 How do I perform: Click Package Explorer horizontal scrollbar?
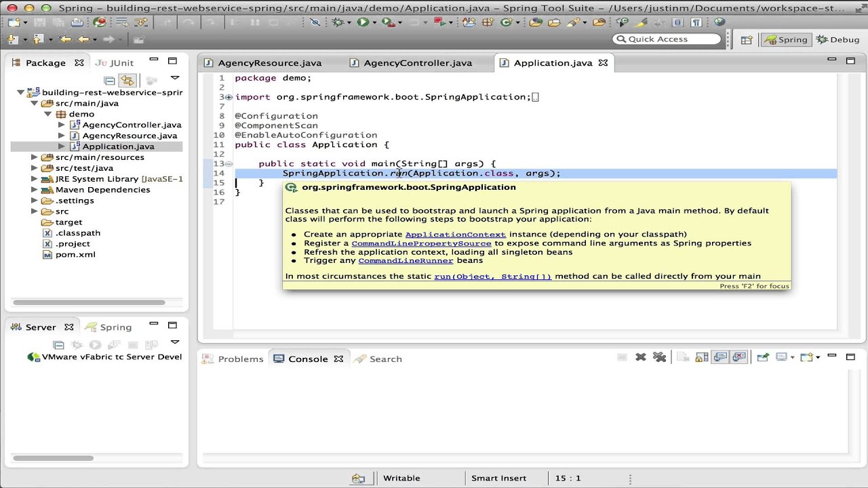pyautogui.click(x=89, y=302)
